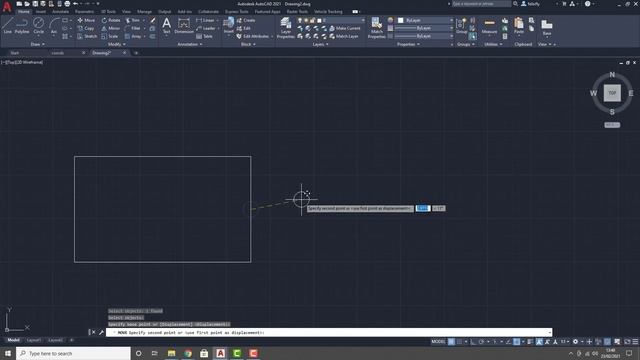Click the keyword search box
Image resolution: width=640 pixels, height=360 pixels.
[x=481, y=4]
